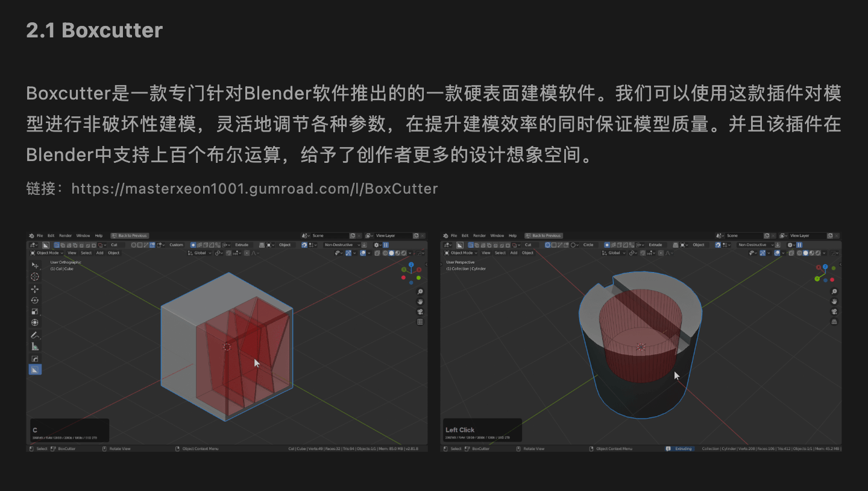
Task: Toggle X-ray icon in left screenshot
Action: (x=377, y=253)
